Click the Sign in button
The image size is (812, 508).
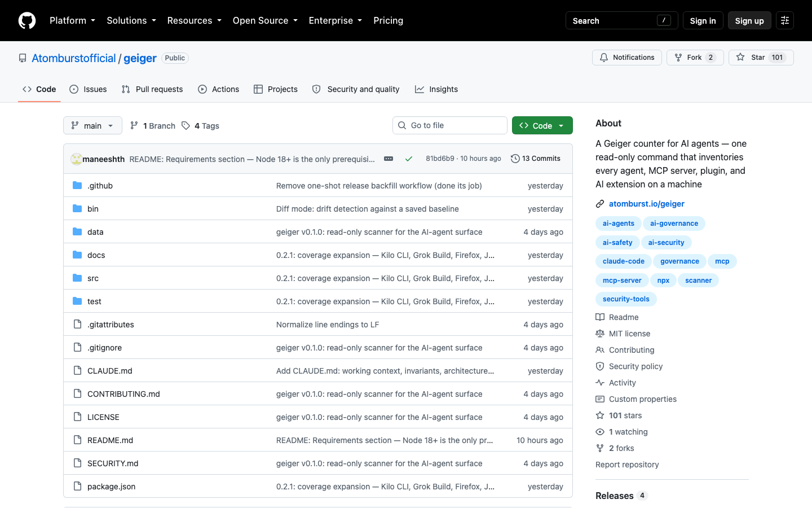(x=703, y=20)
